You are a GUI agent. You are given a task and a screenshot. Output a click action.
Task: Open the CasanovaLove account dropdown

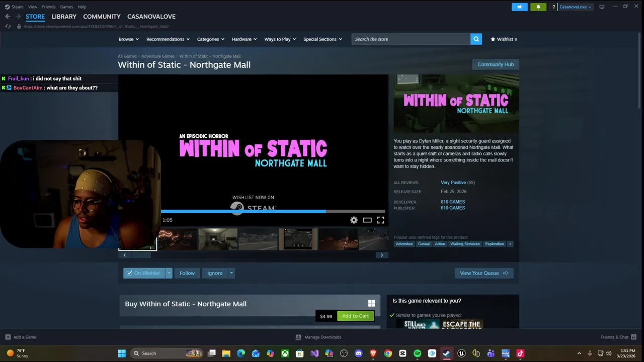[575, 7]
